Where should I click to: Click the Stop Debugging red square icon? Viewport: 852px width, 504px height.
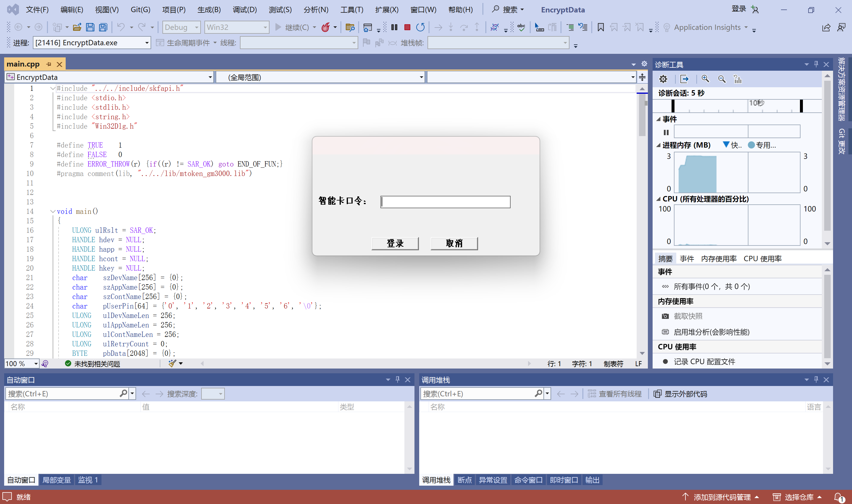(x=407, y=27)
